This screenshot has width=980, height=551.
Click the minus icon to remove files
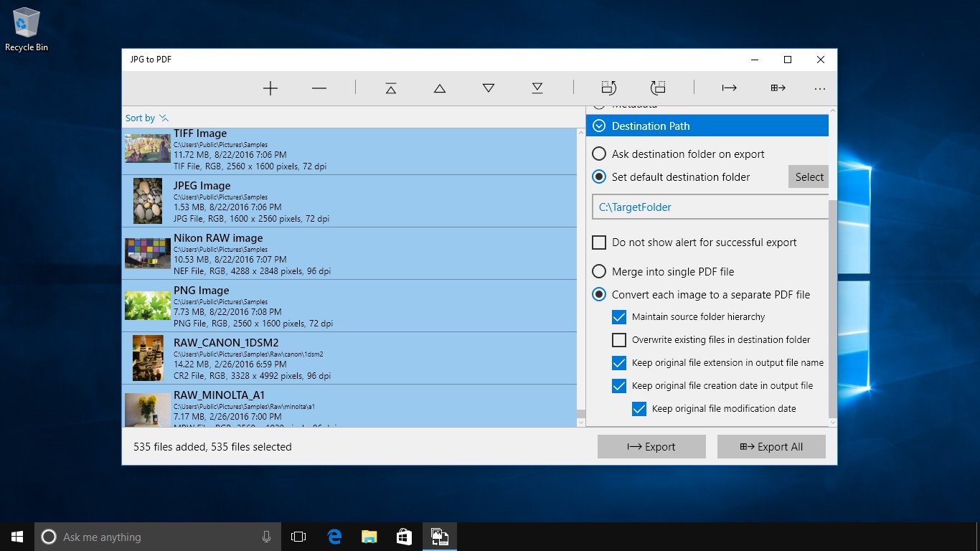coord(319,88)
